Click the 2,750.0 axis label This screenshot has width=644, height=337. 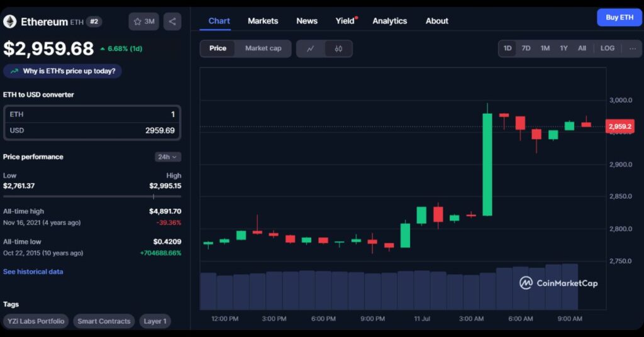[621, 261]
